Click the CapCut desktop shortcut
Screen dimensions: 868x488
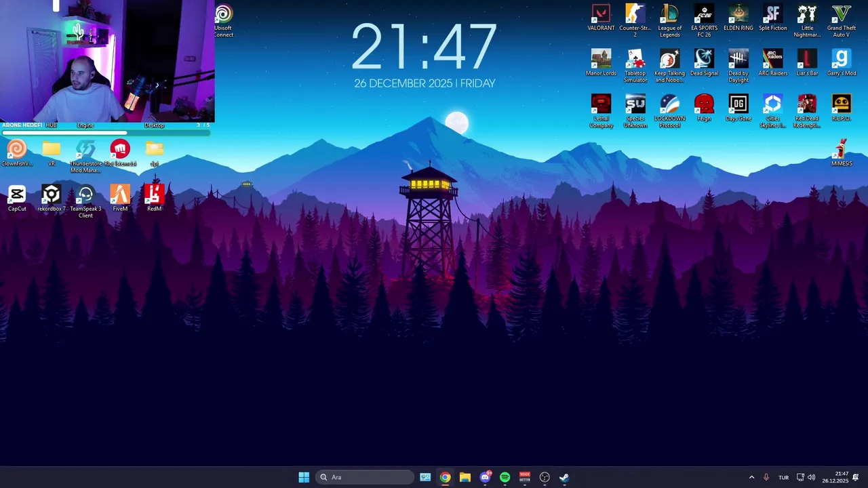[17, 199]
